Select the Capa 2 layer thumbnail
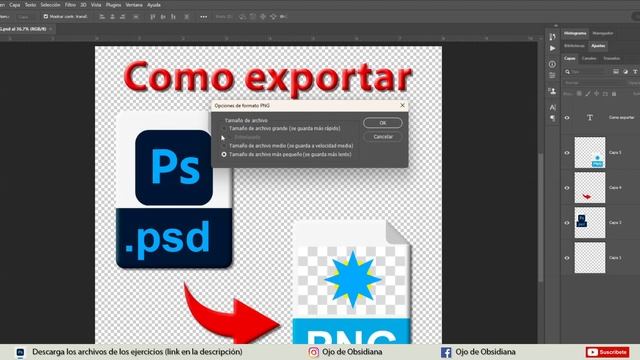The image size is (640, 360). coord(590,223)
